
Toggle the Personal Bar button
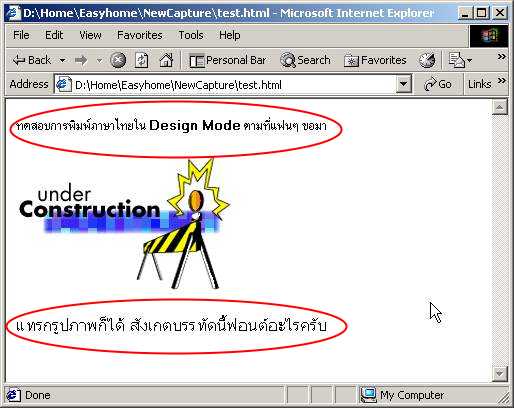pyautogui.click(x=228, y=60)
